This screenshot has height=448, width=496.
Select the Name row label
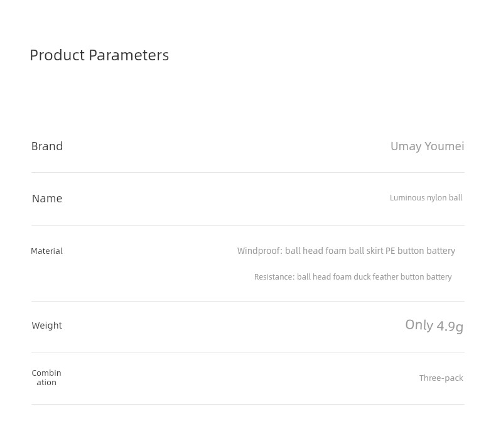[x=47, y=199]
